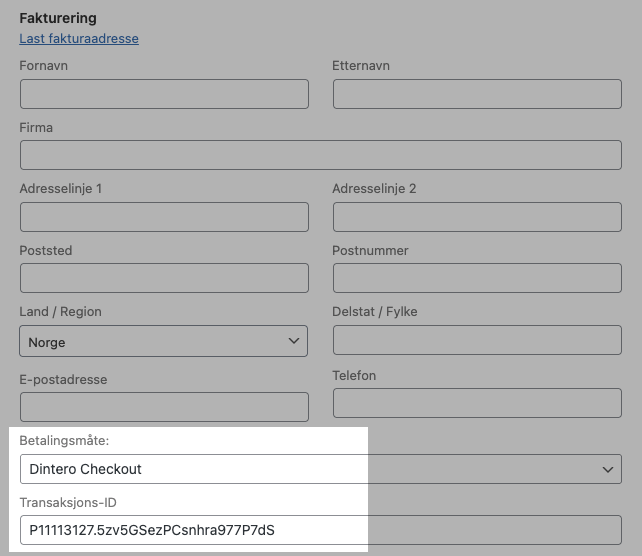Click the chevron arrow on the Norge selector
The image size is (642, 556).
pyautogui.click(x=294, y=341)
